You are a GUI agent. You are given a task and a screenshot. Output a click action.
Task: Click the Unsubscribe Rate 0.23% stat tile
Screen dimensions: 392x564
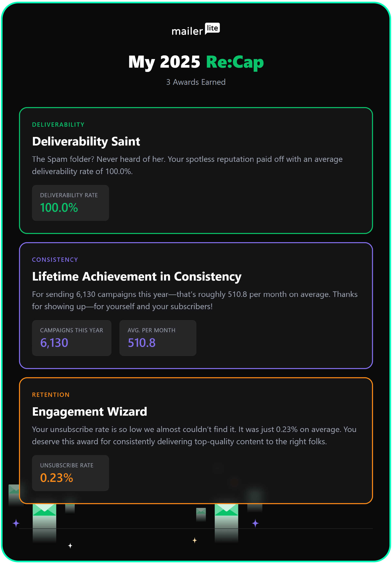click(x=70, y=473)
